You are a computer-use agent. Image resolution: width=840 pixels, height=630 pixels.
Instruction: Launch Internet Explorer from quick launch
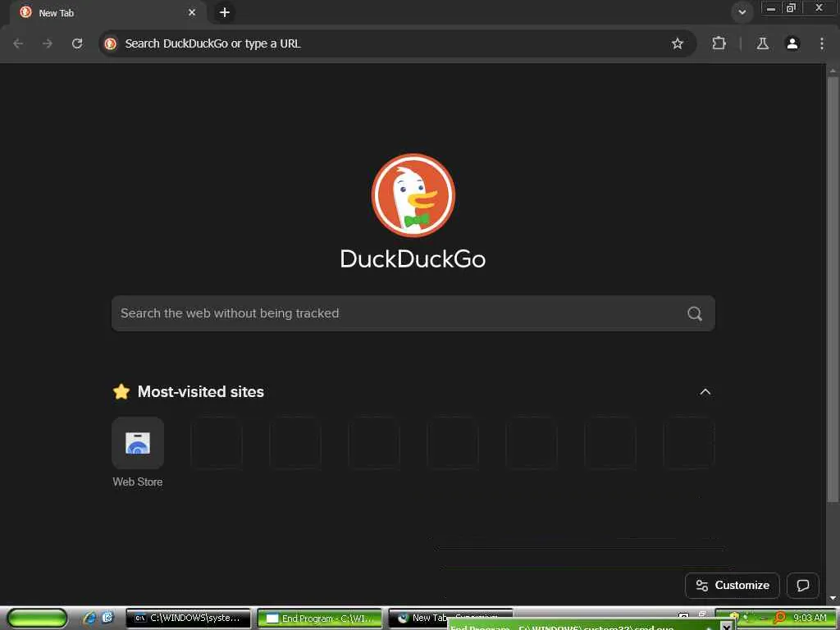tap(90, 619)
